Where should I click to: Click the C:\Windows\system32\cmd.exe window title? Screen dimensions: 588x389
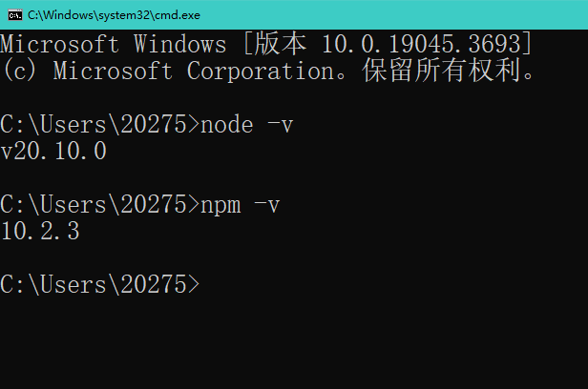click(114, 15)
